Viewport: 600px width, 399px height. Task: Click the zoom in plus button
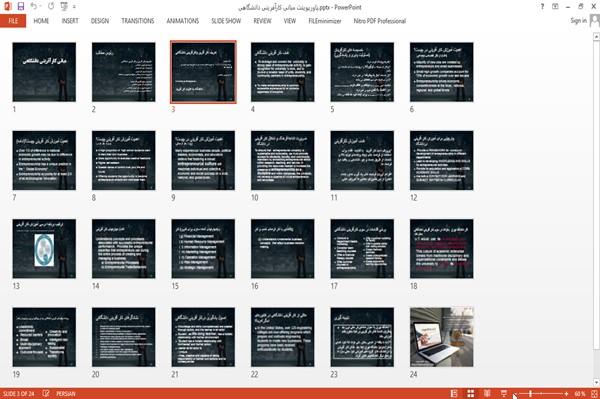(566, 394)
